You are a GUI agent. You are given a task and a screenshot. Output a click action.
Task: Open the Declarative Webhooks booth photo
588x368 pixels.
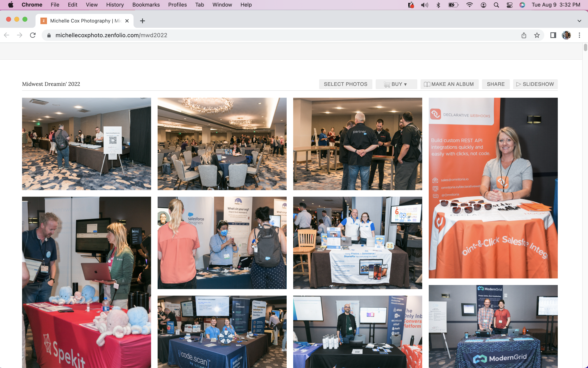pyautogui.click(x=493, y=188)
